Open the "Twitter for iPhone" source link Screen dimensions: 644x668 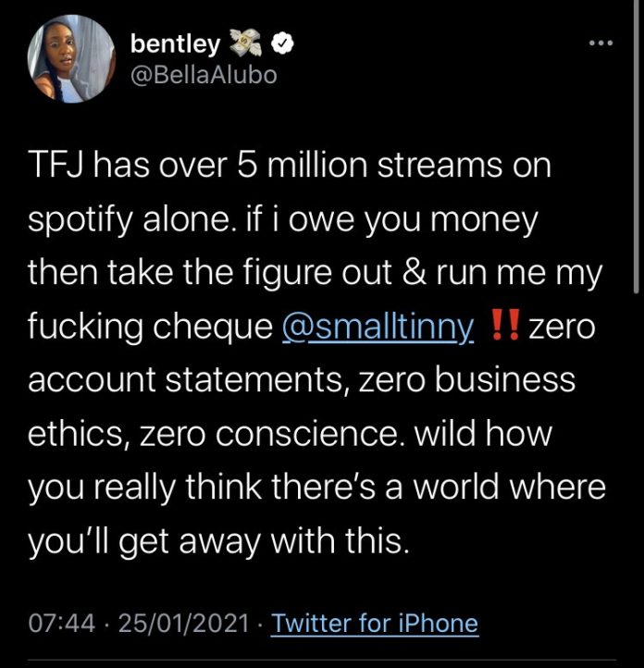pyautogui.click(x=375, y=623)
